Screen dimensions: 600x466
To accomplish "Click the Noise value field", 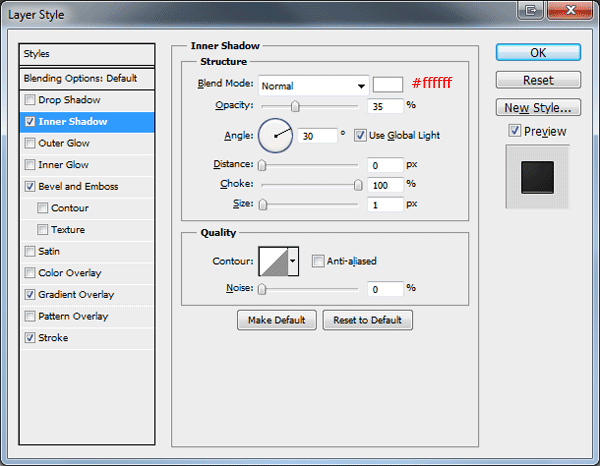I will point(385,289).
